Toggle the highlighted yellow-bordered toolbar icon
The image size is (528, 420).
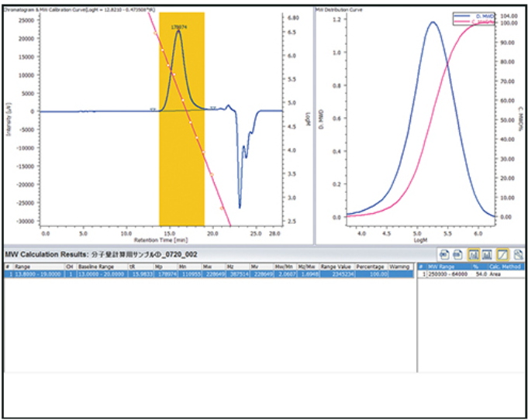click(502, 254)
